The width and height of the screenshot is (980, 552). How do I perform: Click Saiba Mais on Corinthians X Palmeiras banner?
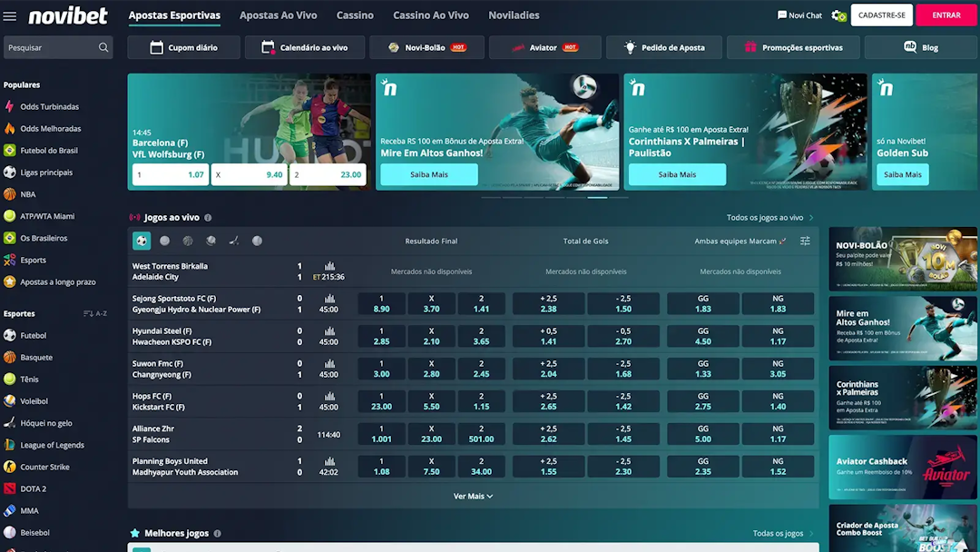677,174
